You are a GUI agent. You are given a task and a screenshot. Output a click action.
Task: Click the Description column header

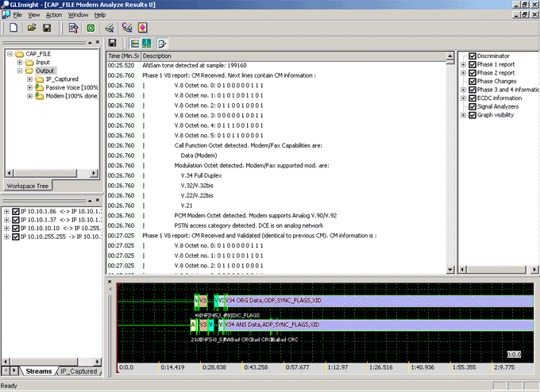tap(293, 56)
